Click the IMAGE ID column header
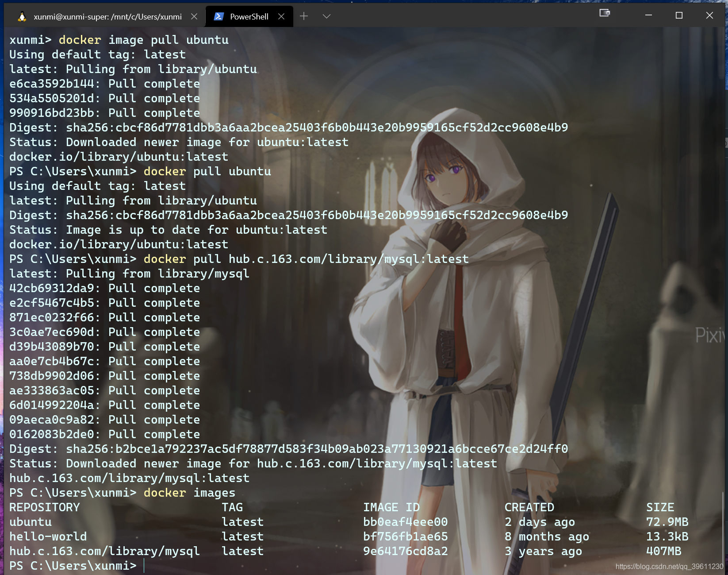This screenshot has width=728, height=575. [x=391, y=507]
